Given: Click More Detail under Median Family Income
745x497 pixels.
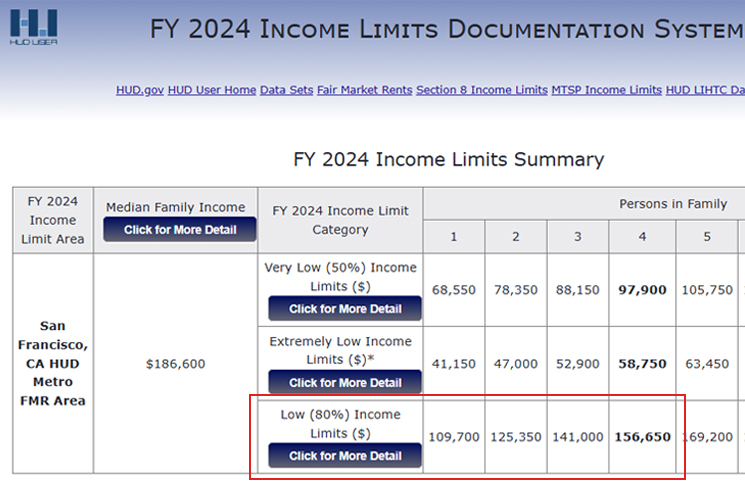Looking at the screenshot, I should (180, 230).
